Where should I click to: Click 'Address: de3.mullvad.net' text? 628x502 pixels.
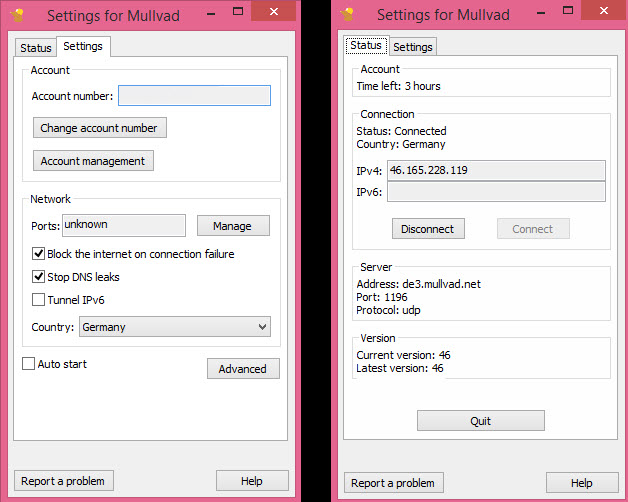(x=419, y=284)
